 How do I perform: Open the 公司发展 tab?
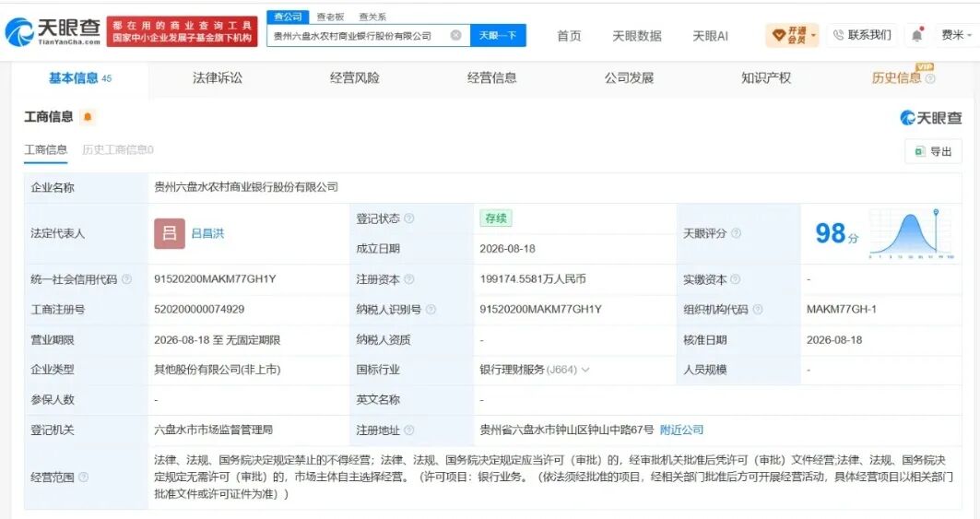coord(629,78)
